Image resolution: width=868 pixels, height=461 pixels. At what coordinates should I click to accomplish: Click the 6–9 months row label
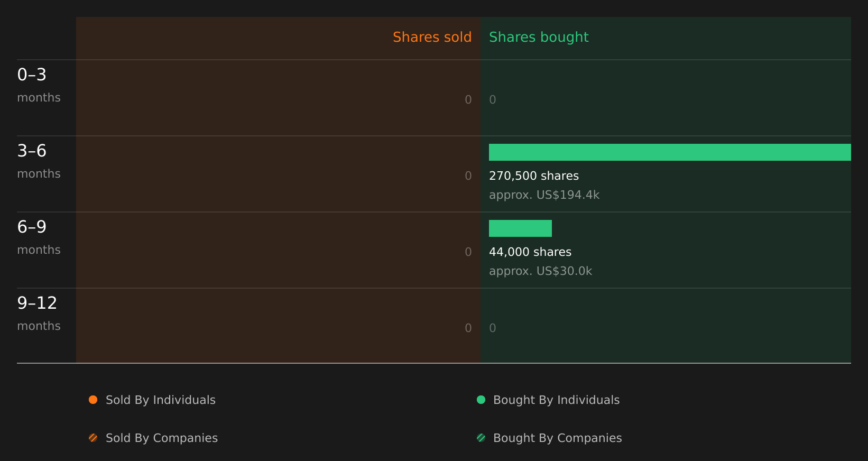(39, 237)
